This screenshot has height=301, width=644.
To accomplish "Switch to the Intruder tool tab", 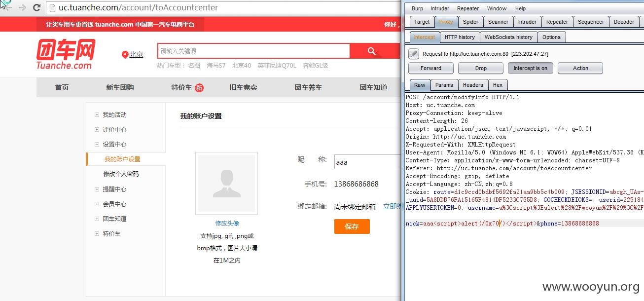I will pyautogui.click(x=527, y=22).
